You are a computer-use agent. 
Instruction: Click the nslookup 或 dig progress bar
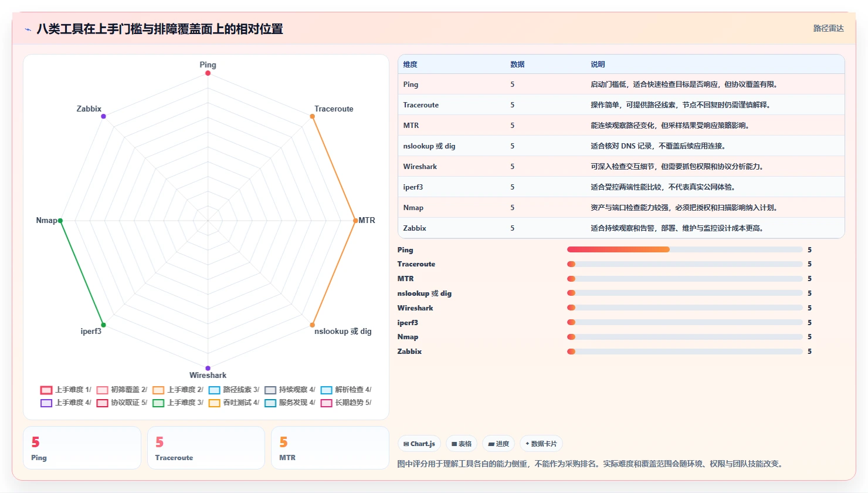coord(685,293)
